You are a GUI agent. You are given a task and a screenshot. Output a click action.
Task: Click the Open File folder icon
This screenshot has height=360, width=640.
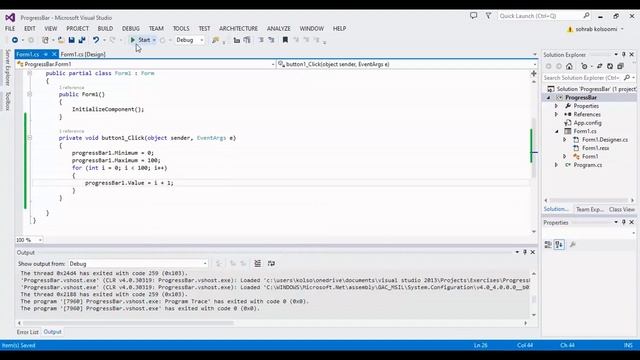61,40
